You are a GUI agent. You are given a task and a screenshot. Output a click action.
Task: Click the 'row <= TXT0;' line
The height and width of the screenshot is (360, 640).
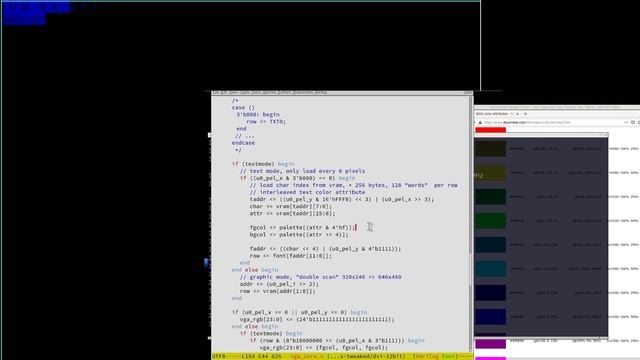pos(266,121)
